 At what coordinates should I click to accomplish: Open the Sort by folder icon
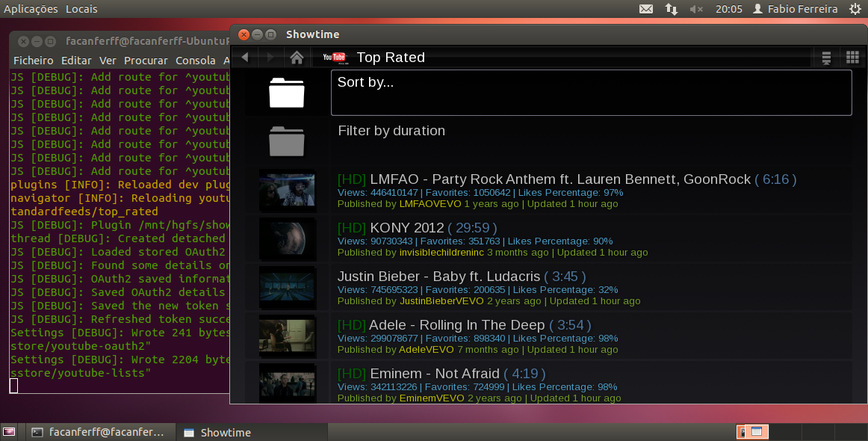click(287, 93)
